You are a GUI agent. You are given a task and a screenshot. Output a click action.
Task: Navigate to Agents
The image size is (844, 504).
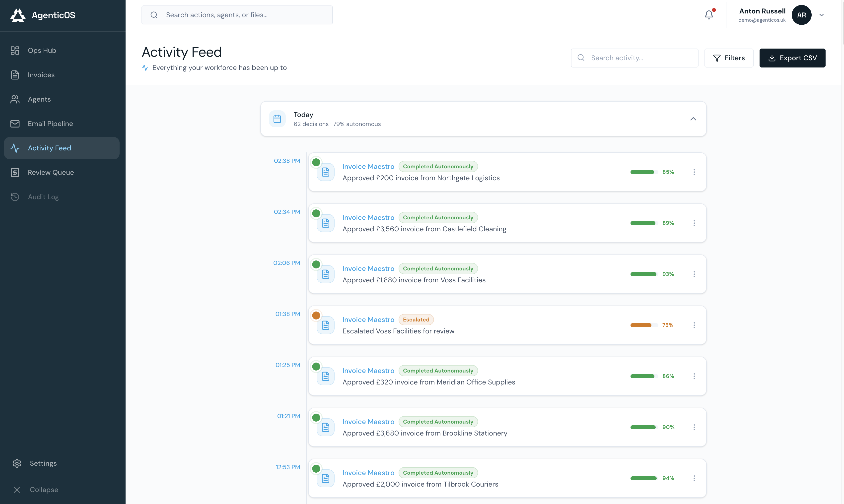(62, 99)
